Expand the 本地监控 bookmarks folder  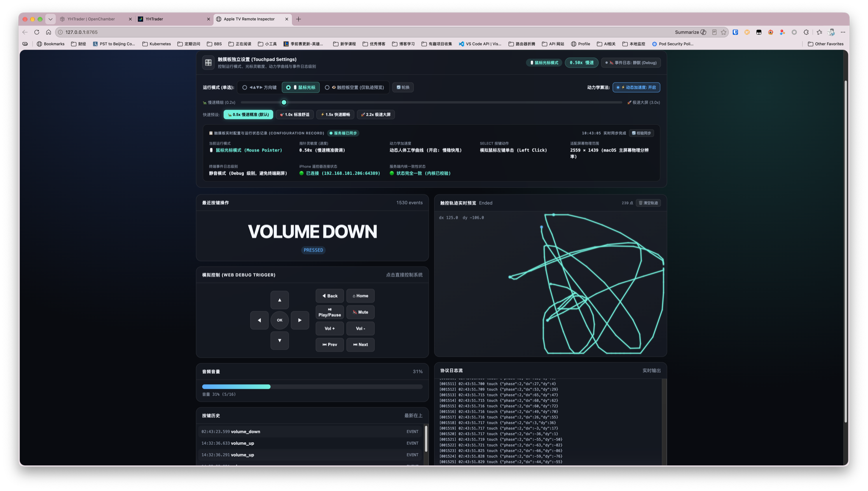click(633, 44)
